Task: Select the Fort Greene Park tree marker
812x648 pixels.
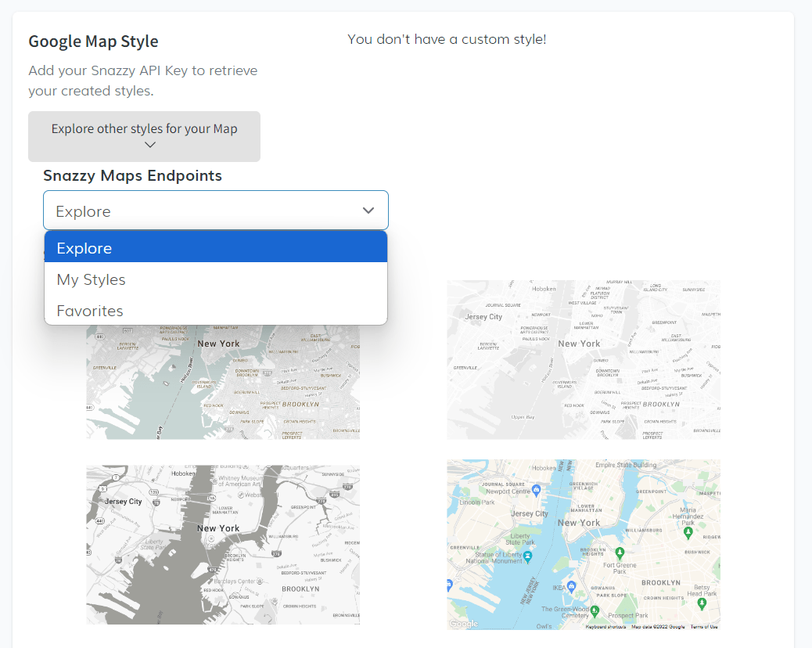Action: [618, 553]
